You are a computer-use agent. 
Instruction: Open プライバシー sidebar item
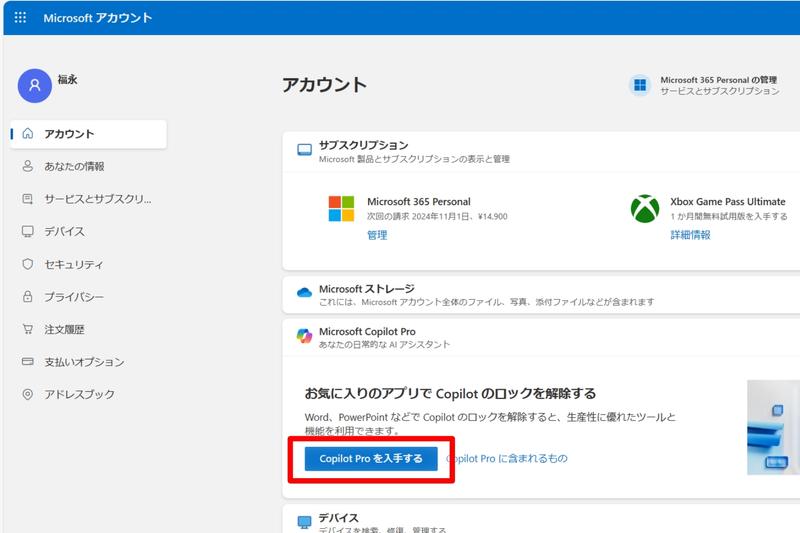73,297
